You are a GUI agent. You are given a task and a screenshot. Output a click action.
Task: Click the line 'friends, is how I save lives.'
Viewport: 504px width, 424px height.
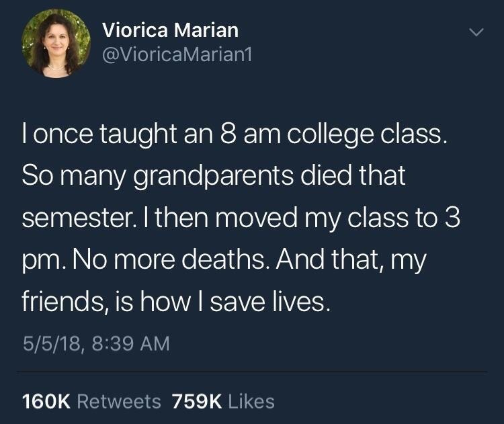point(177,302)
